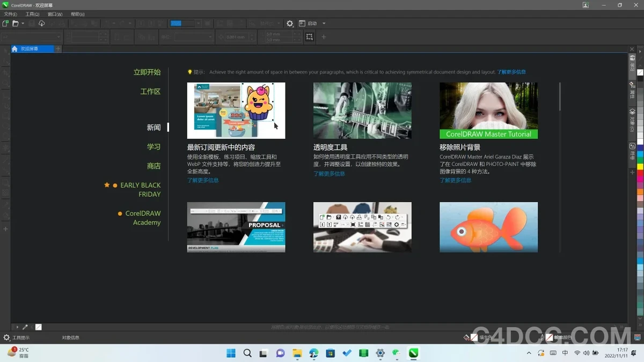Screen dimensions: 644x362
Task: Click the eyedropper icon in the status bar
Action: [25, 327]
